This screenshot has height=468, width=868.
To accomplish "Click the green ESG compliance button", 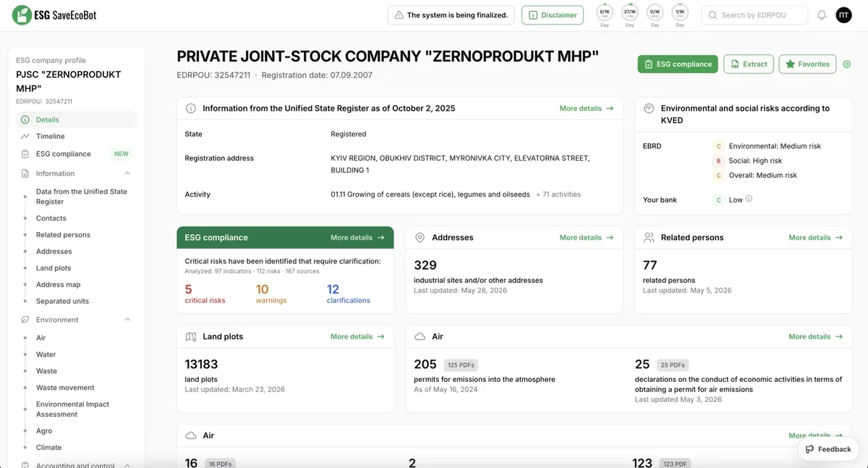I will [x=678, y=64].
